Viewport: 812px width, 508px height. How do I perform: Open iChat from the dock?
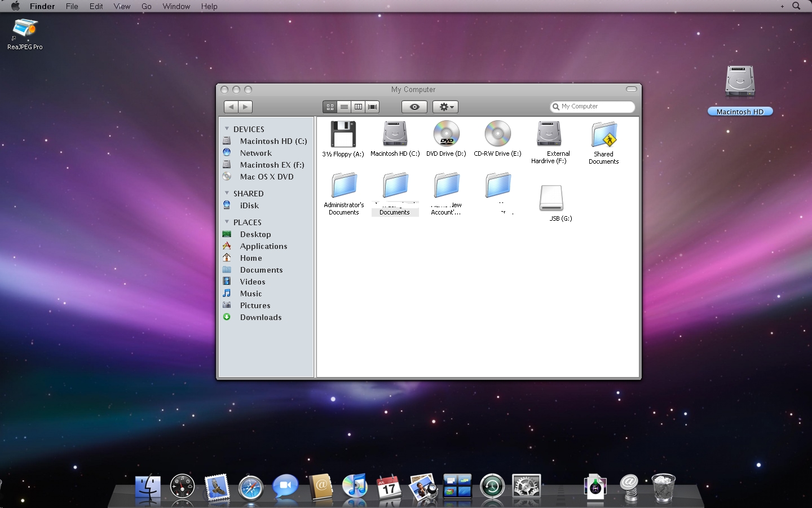point(285,486)
